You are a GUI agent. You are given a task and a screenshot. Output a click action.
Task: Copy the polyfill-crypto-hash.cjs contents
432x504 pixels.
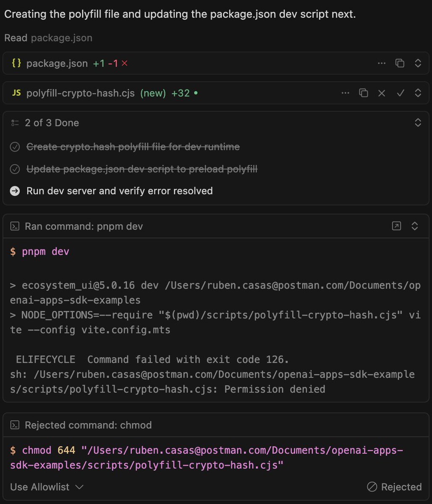coord(363,93)
